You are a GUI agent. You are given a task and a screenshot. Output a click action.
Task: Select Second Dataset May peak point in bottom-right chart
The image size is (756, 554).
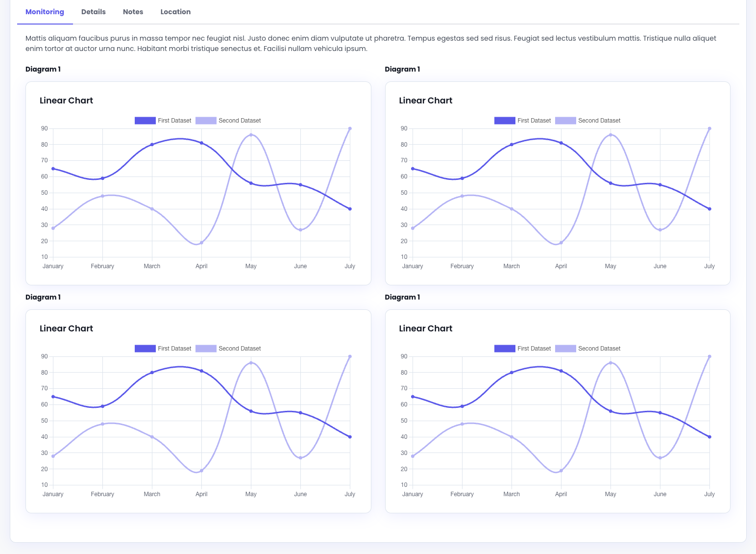click(610, 363)
